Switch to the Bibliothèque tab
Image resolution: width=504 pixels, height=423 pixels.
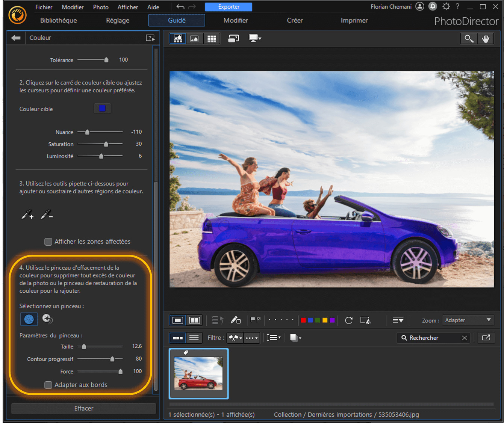click(x=58, y=20)
